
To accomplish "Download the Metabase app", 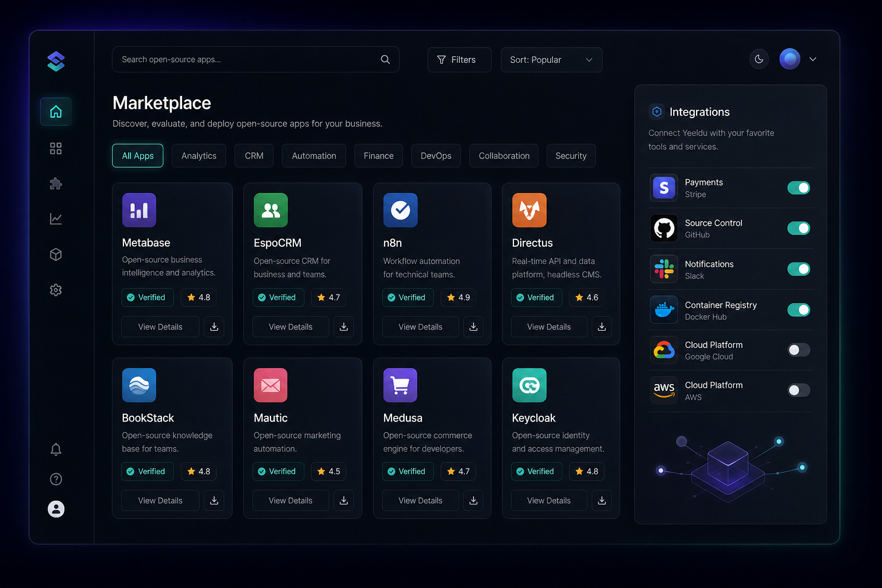I will 214,327.
